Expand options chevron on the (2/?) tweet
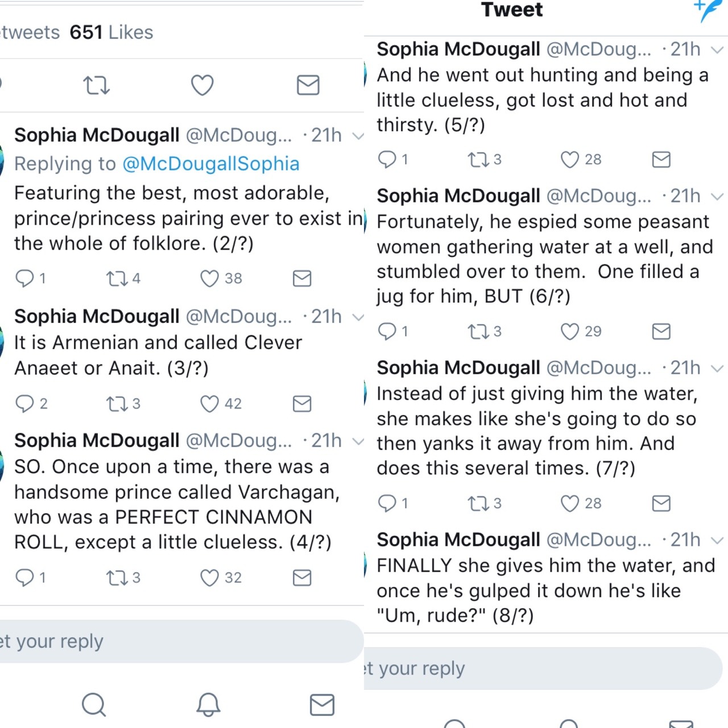The image size is (728, 728). point(358,136)
